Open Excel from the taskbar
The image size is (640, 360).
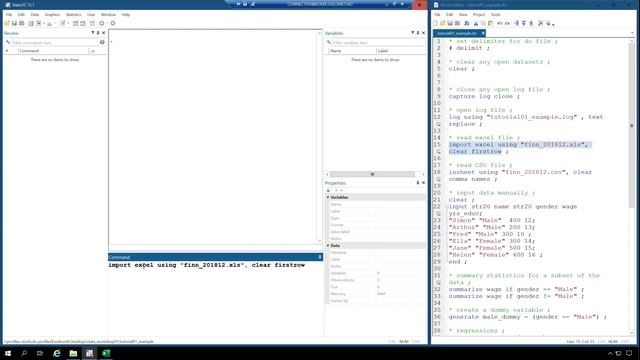[106, 353]
